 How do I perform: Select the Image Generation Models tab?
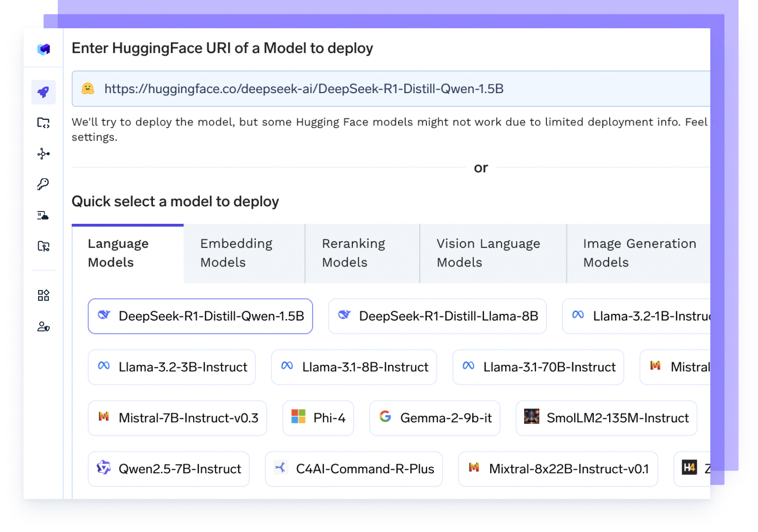pyautogui.click(x=639, y=253)
